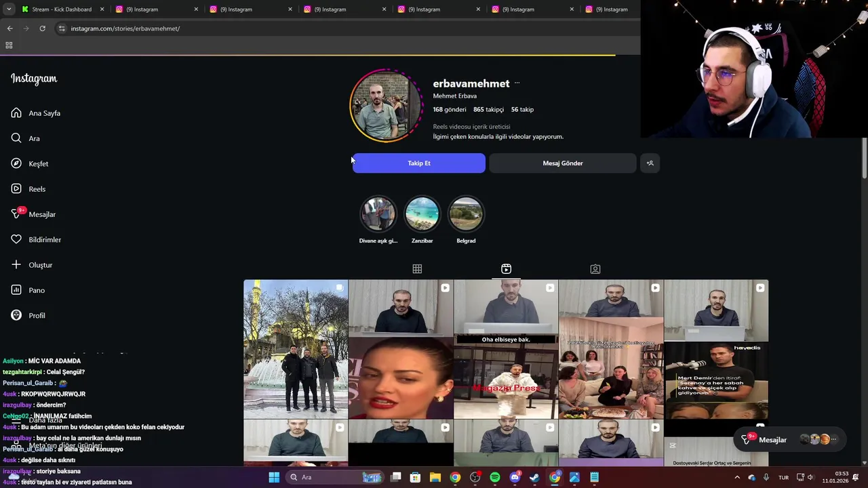868x488 pixels.
Task: Switch to Reels tab on profile
Action: [x=506, y=269]
